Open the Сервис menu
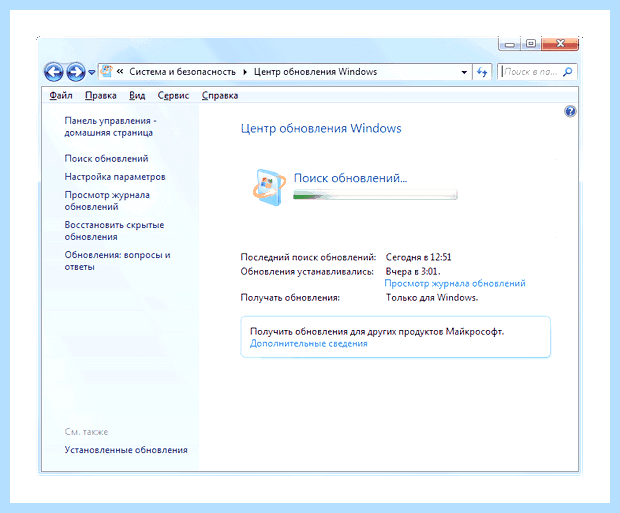The width and height of the screenshot is (620, 513). (x=173, y=95)
